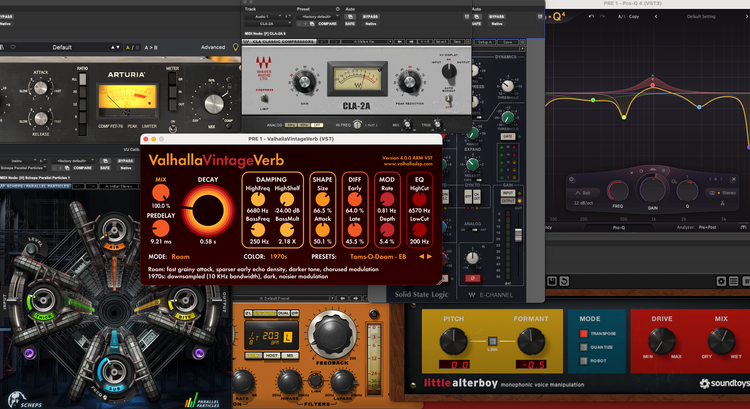Image resolution: width=750 pixels, height=409 pixels.
Task: Click the phase invert button on SSL E-Channel
Action: click(x=472, y=278)
